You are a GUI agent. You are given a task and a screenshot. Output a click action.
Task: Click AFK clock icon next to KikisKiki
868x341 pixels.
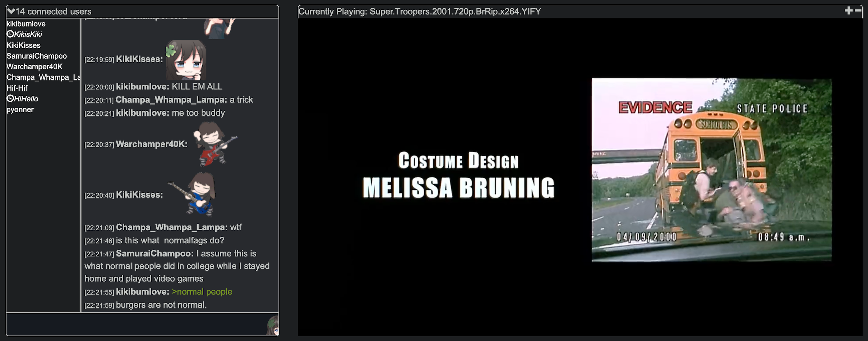pos(10,34)
